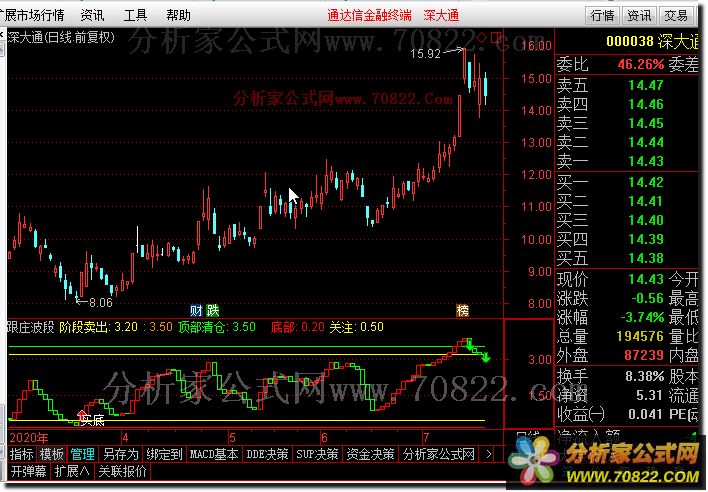Image resolution: width=708 pixels, height=492 pixels.
Task: Click the 绑定到 tab
Action: (x=164, y=454)
